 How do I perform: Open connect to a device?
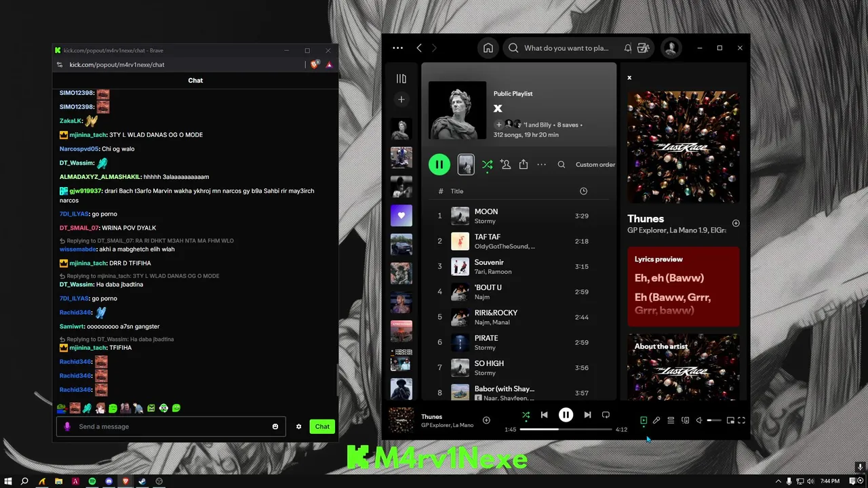685,420
